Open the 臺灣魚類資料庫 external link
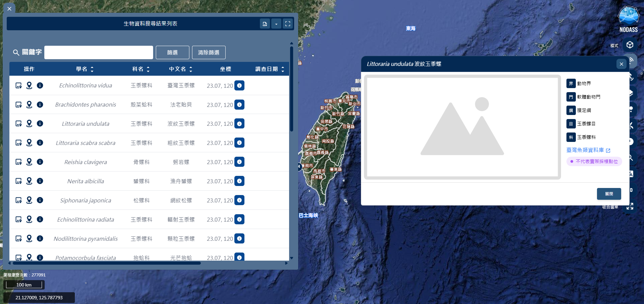Image resolution: width=644 pixels, height=304 pixels. (x=588, y=150)
